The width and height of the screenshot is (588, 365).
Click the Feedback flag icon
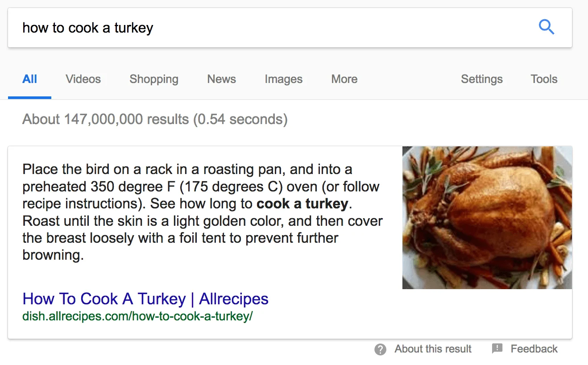tap(497, 348)
